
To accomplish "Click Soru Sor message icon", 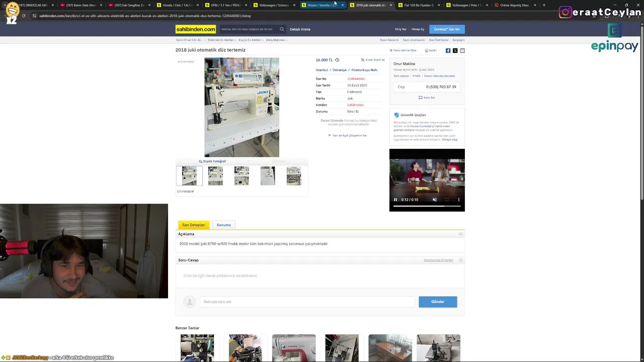I will tap(427, 98).
